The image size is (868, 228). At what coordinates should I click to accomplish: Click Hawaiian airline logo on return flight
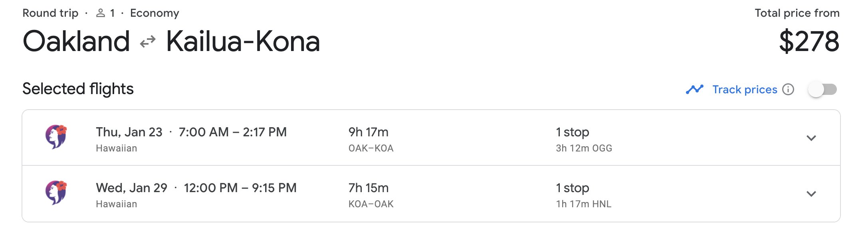[56, 193]
